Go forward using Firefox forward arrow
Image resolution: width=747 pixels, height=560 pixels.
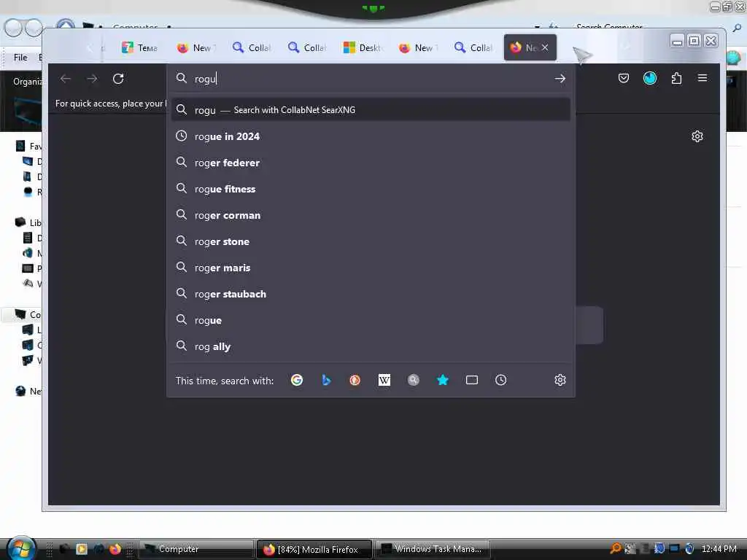click(x=92, y=79)
